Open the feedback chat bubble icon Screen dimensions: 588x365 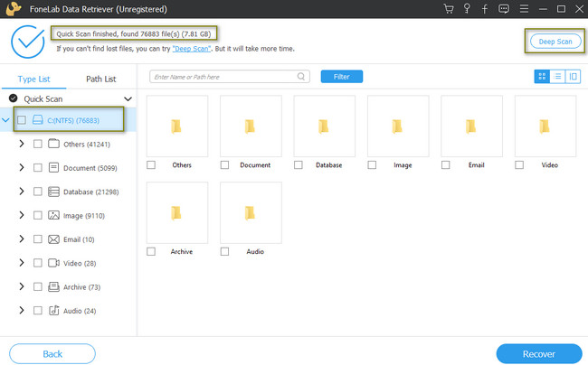point(504,9)
